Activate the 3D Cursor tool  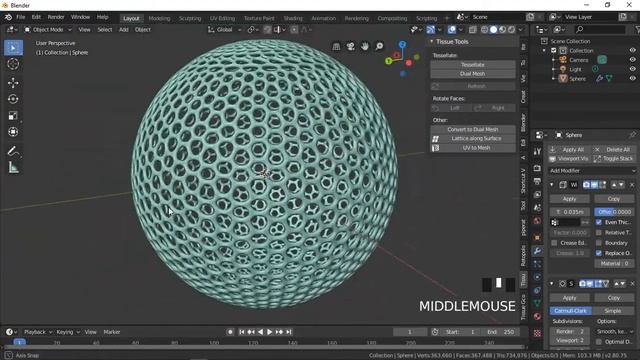(13, 64)
